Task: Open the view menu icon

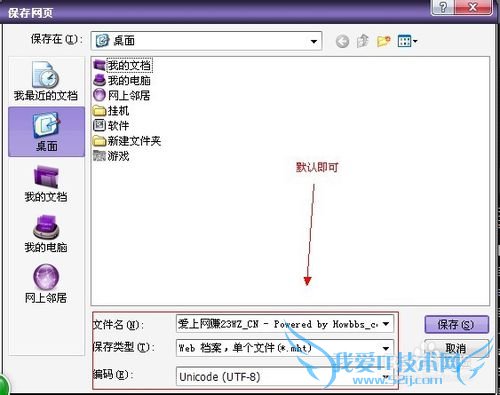Action: coord(407,41)
